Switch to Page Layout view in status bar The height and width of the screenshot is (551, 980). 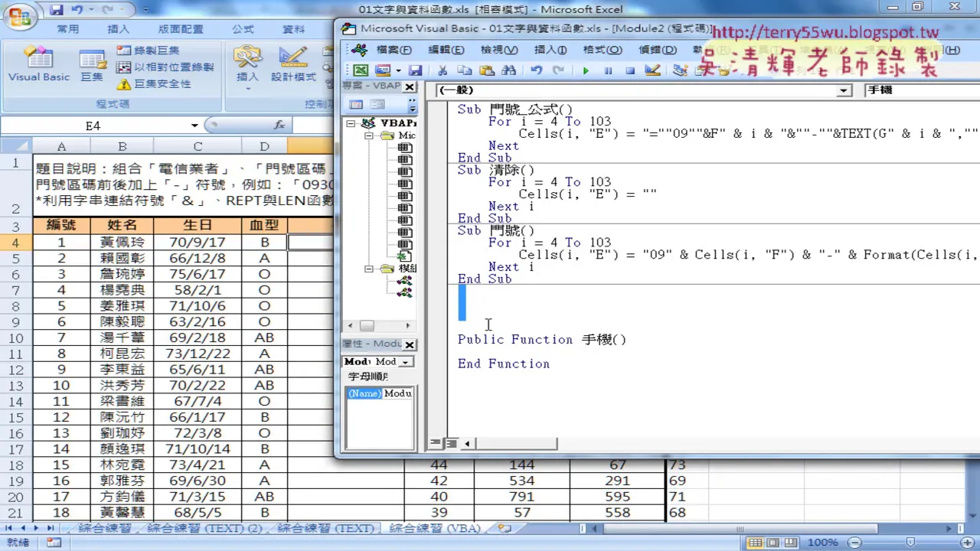(x=773, y=543)
